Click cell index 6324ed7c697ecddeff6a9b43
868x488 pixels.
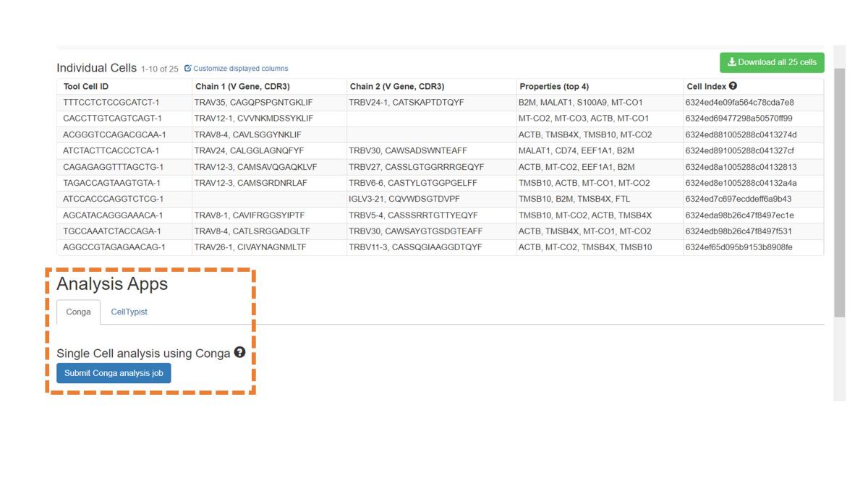739,199
